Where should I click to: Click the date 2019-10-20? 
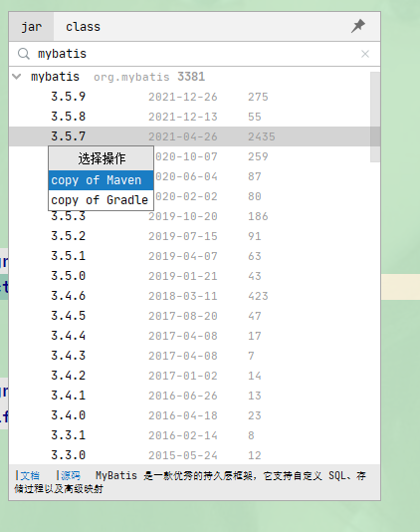click(x=183, y=216)
